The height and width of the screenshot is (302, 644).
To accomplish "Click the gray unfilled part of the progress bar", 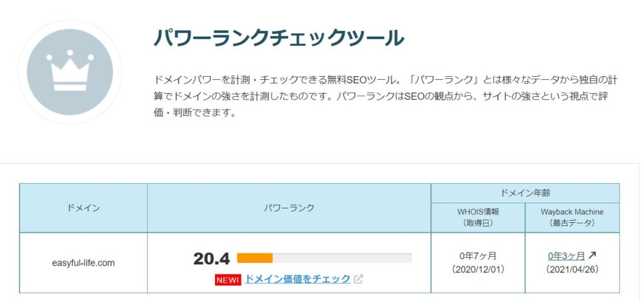I will click(x=343, y=258).
